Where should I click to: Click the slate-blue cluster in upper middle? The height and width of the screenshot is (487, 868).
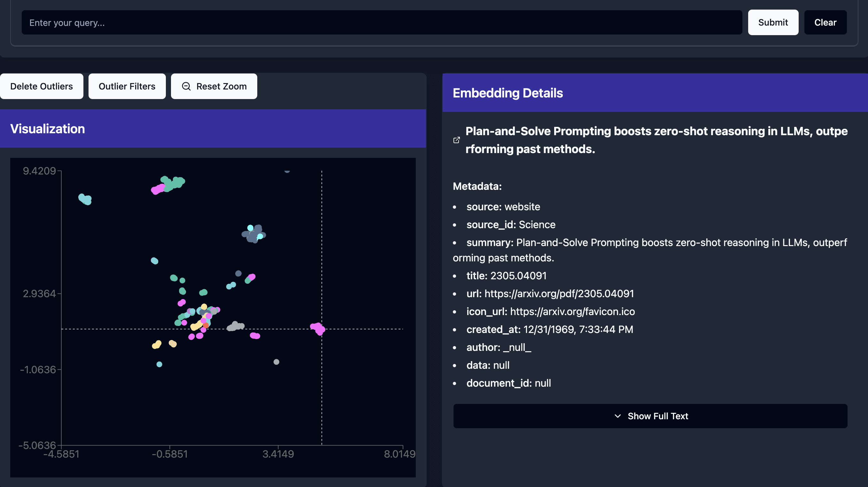[254, 234]
